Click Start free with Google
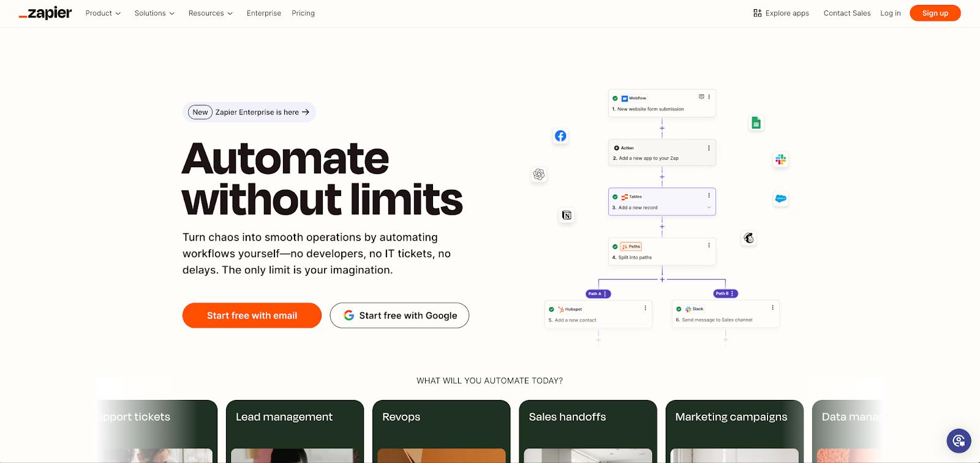The image size is (980, 463). pyautogui.click(x=399, y=315)
